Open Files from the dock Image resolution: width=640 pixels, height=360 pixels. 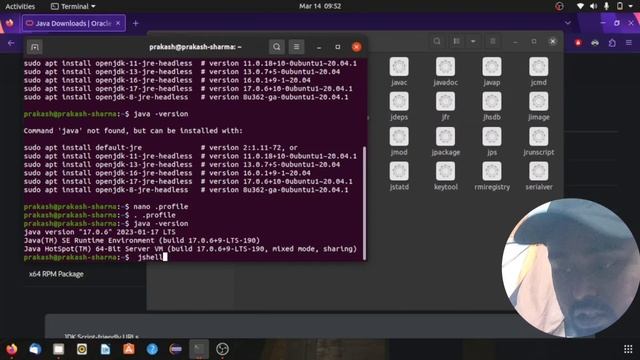pos(59,349)
